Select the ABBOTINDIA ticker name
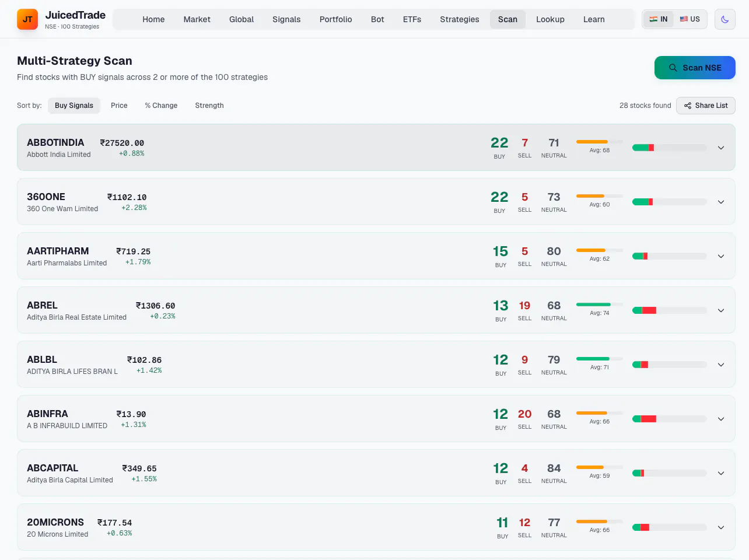This screenshot has width=749, height=560. pos(55,142)
